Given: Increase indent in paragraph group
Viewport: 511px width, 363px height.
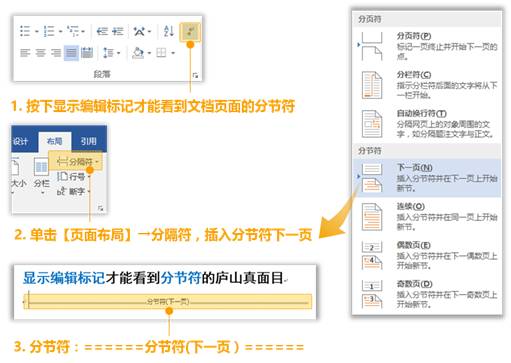Looking at the screenshot, I should pyautogui.click(x=118, y=31).
